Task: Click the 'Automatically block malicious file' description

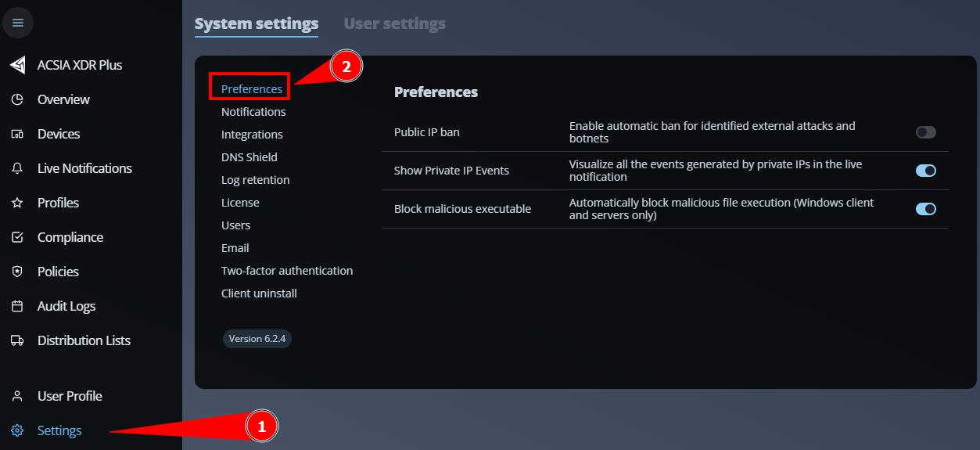Action: click(x=721, y=209)
